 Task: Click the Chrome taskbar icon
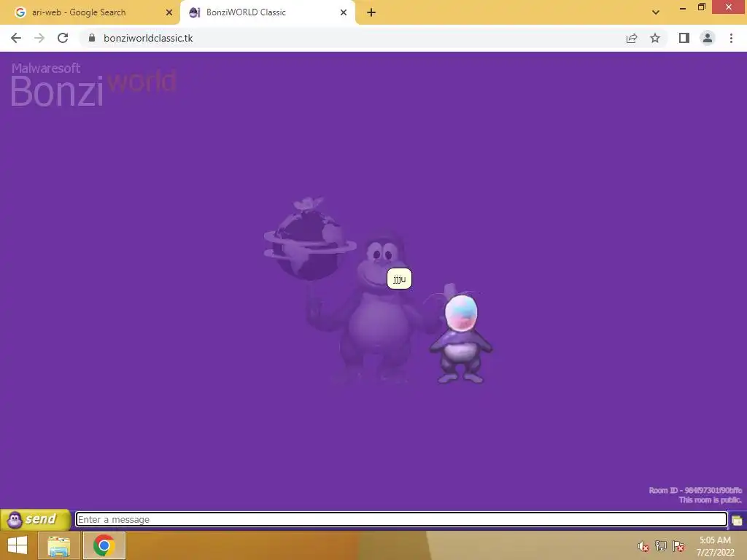pos(104,545)
